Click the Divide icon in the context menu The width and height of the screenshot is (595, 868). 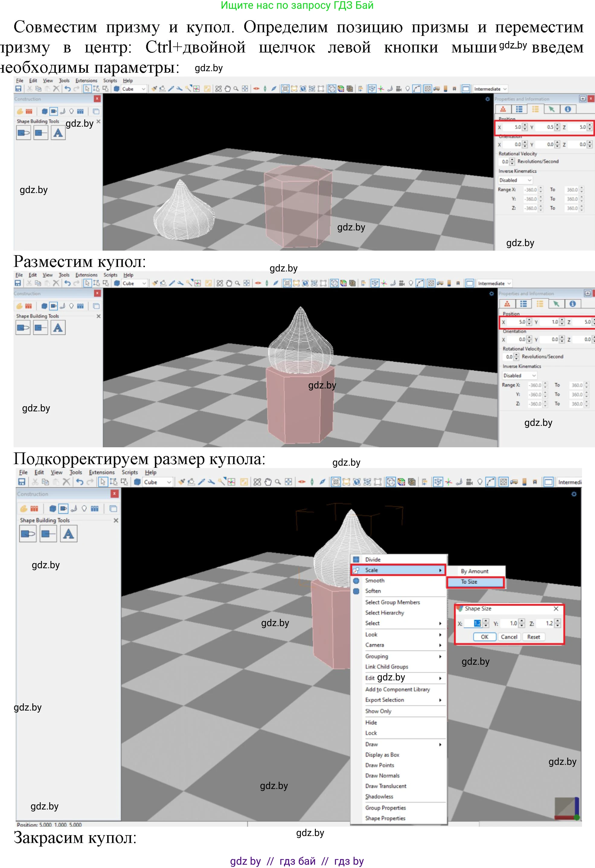[356, 559]
